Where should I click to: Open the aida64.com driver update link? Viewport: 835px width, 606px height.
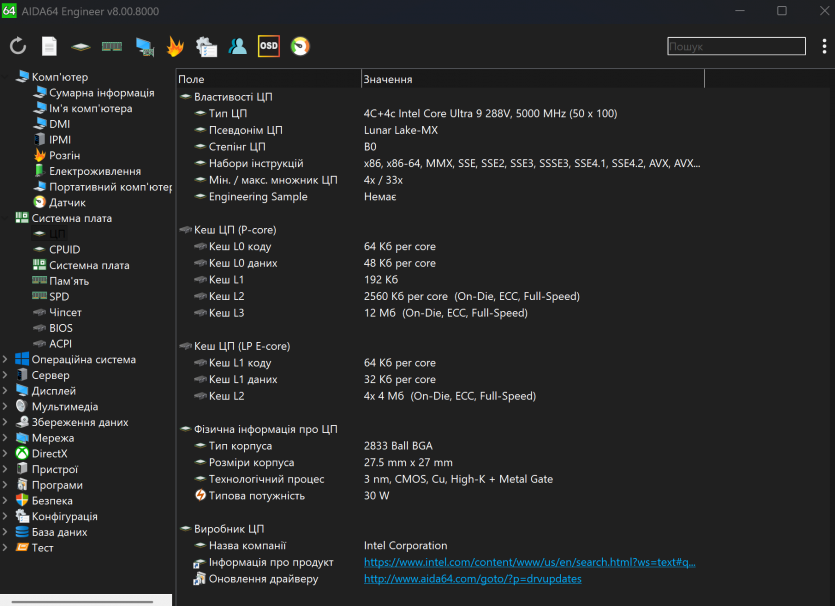coord(472,579)
